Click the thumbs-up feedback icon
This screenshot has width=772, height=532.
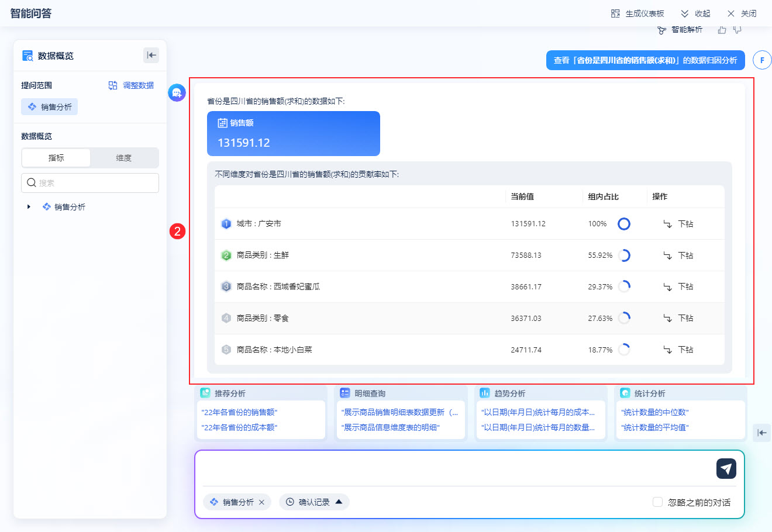722,29
